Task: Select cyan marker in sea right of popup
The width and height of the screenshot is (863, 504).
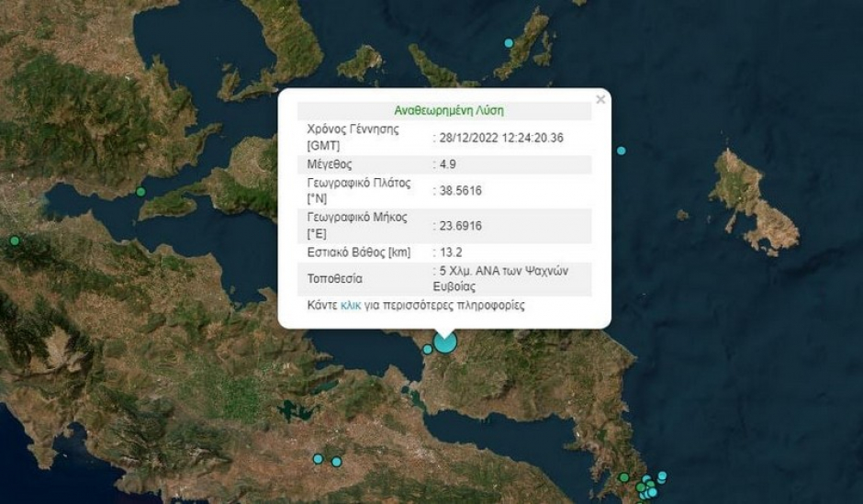Action: [622, 151]
